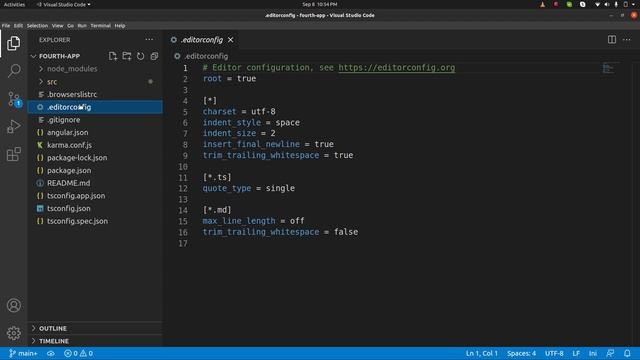Click the New File icon in explorer
The width and height of the screenshot is (640, 360).
coord(113,56)
